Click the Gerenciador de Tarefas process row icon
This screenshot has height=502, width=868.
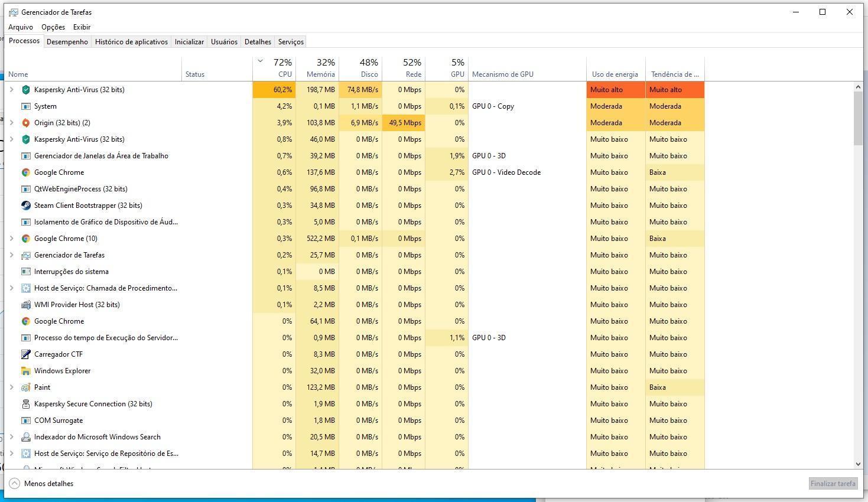pyautogui.click(x=25, y=255)
